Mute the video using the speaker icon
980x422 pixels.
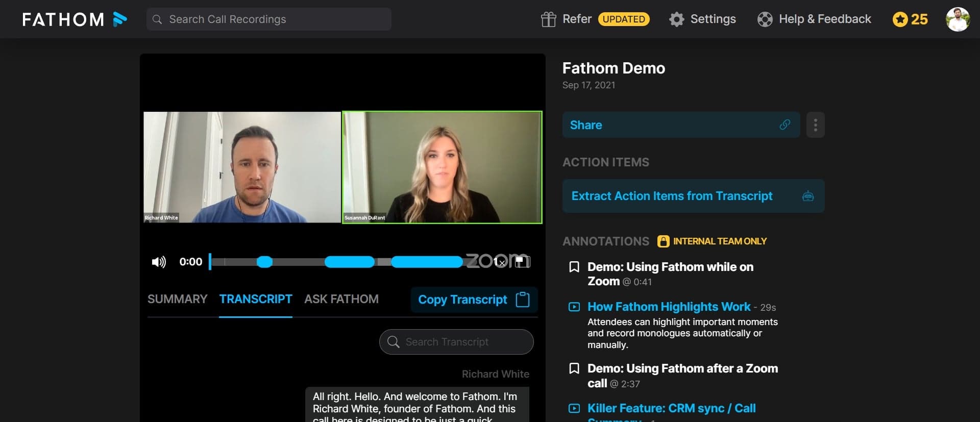[x=158, y=262]
